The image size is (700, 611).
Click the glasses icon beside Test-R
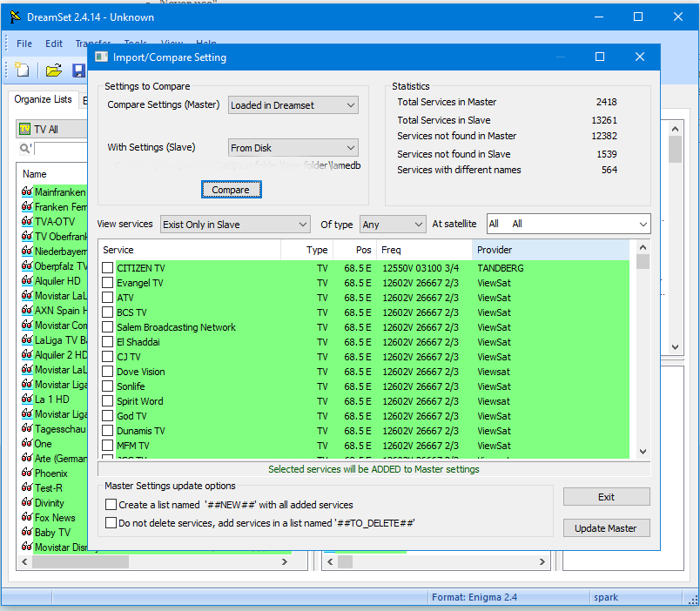tap(27, 487)
